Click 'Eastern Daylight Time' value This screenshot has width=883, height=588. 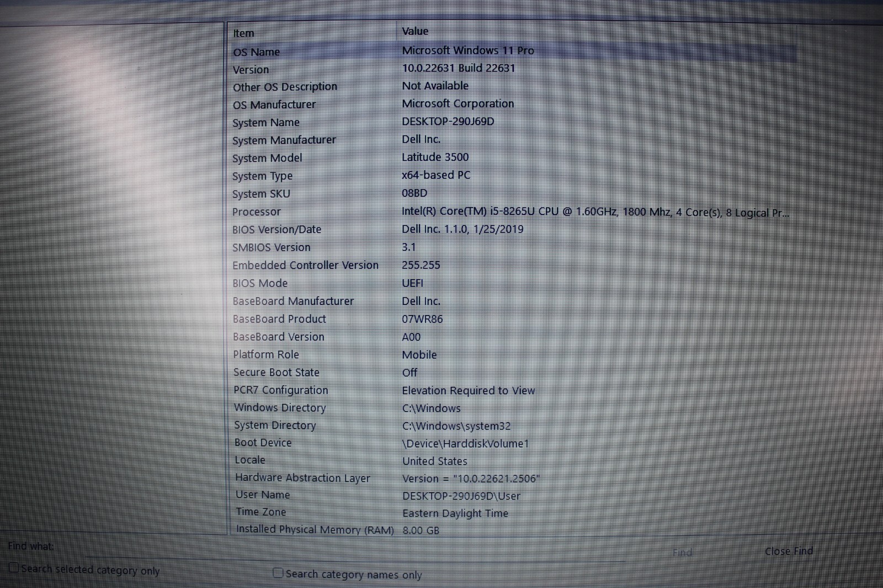coord(455,513)
